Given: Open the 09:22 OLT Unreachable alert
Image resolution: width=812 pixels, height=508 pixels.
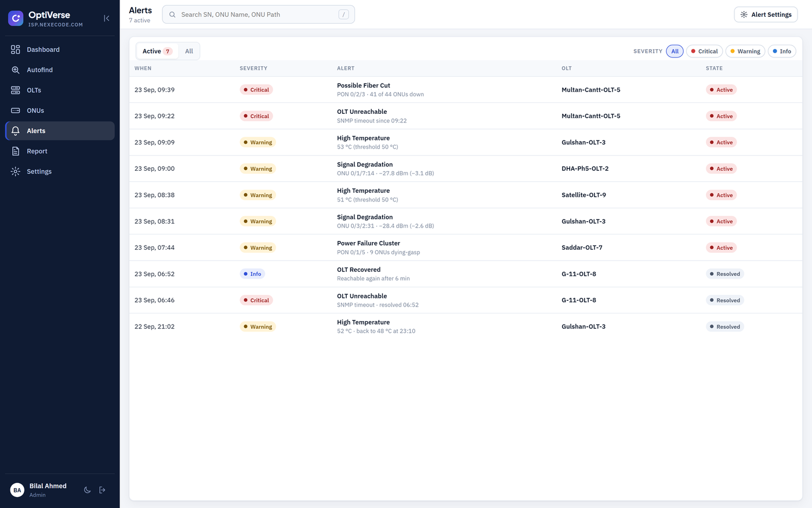Looking at the screenshot, I should 466,116.
